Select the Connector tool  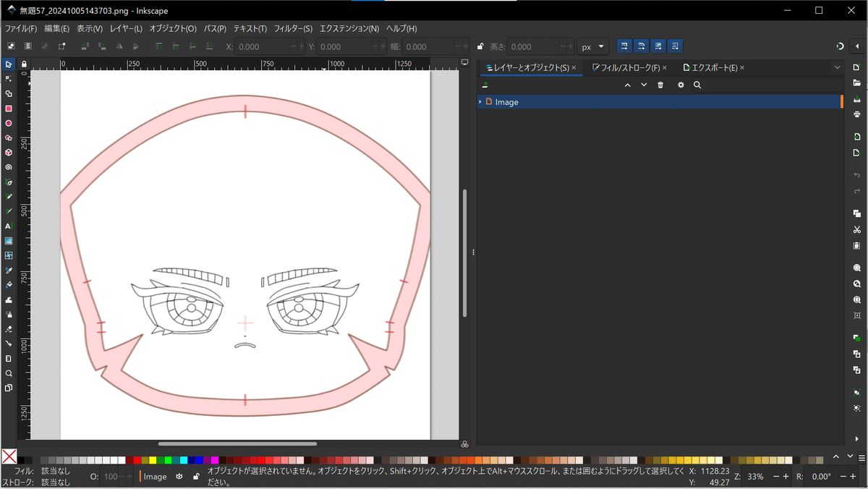click(x=9, y=344)
